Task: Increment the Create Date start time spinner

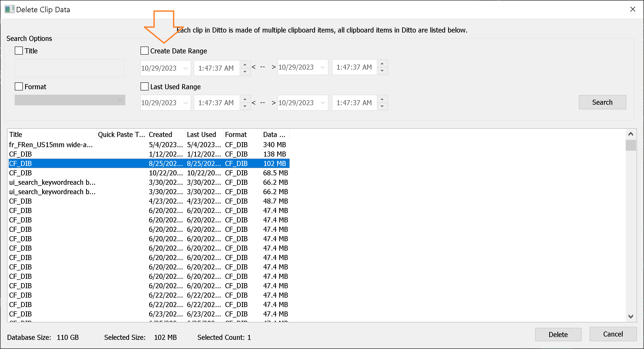Action: point(245,65)
